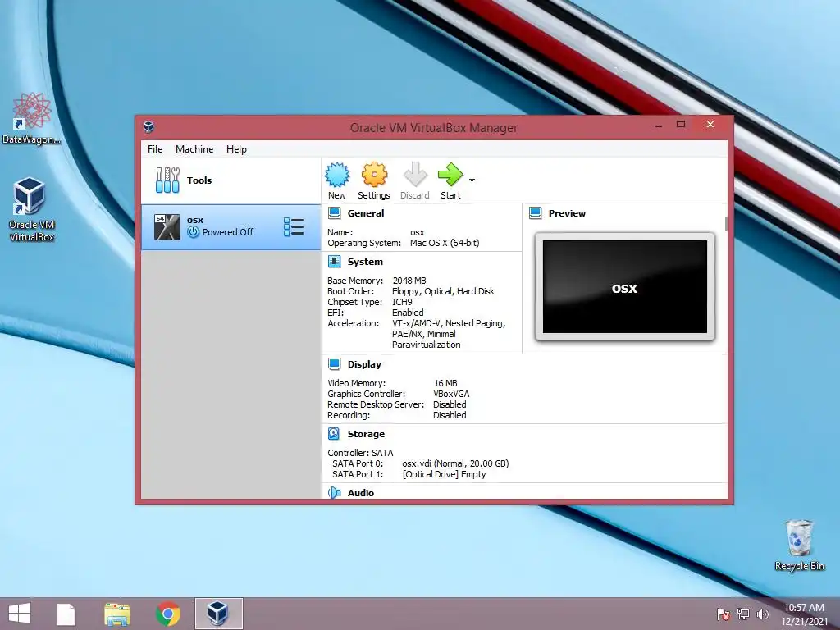Open the General section header link
840x630 pixels.
tap(366, 213)
